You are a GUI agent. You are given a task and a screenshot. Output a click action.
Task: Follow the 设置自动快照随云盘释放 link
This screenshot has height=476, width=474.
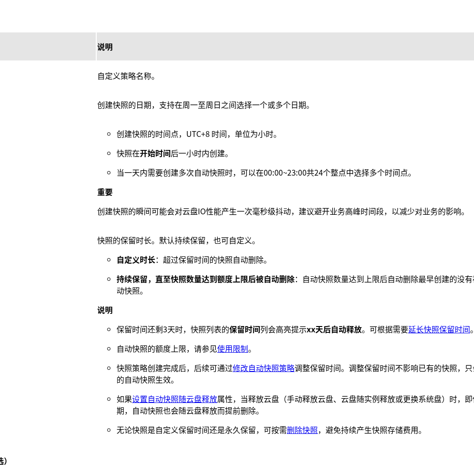[175, 399]
